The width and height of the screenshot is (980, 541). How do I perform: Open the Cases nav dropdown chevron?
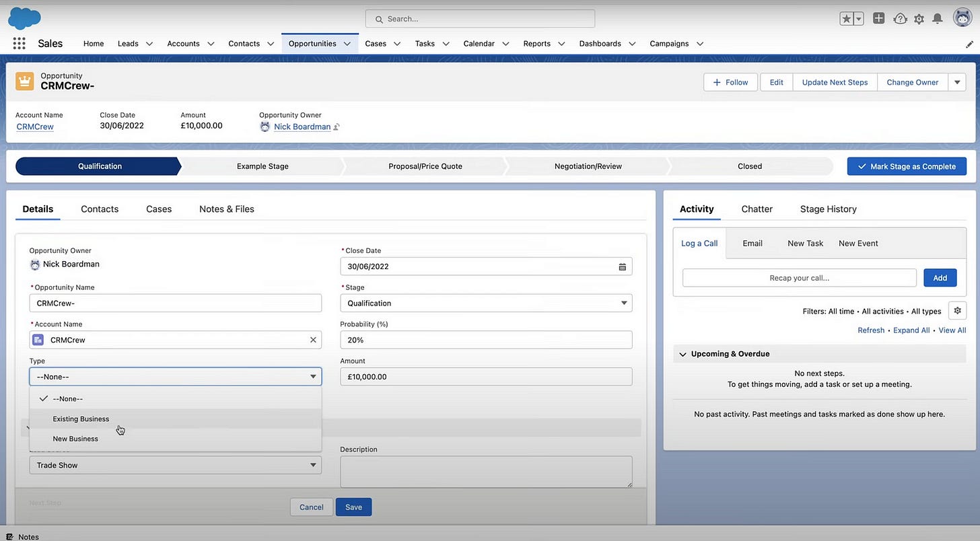click(x=397, y=44)
